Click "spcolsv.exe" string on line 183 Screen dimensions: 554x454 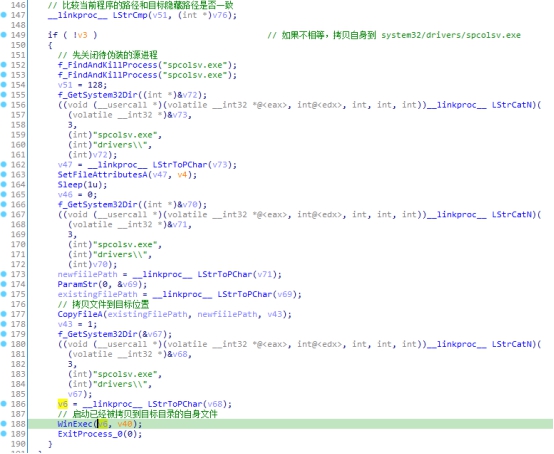[x=125, y=374]
